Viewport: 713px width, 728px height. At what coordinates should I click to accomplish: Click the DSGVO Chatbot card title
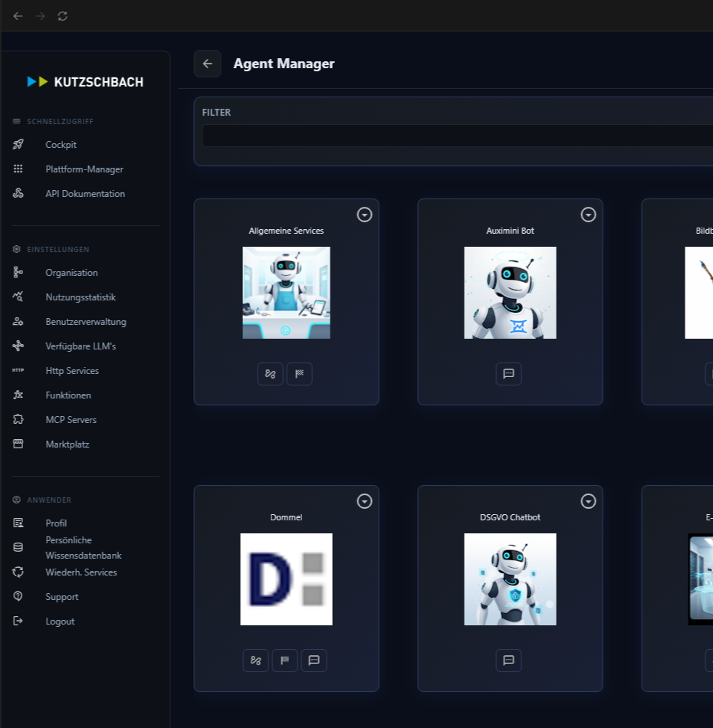point(510,517)
